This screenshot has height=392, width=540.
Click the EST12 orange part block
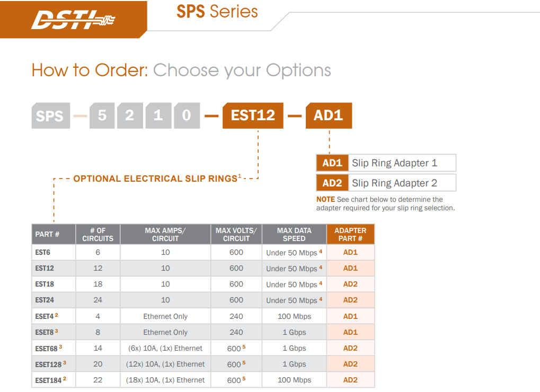[253, 115]
